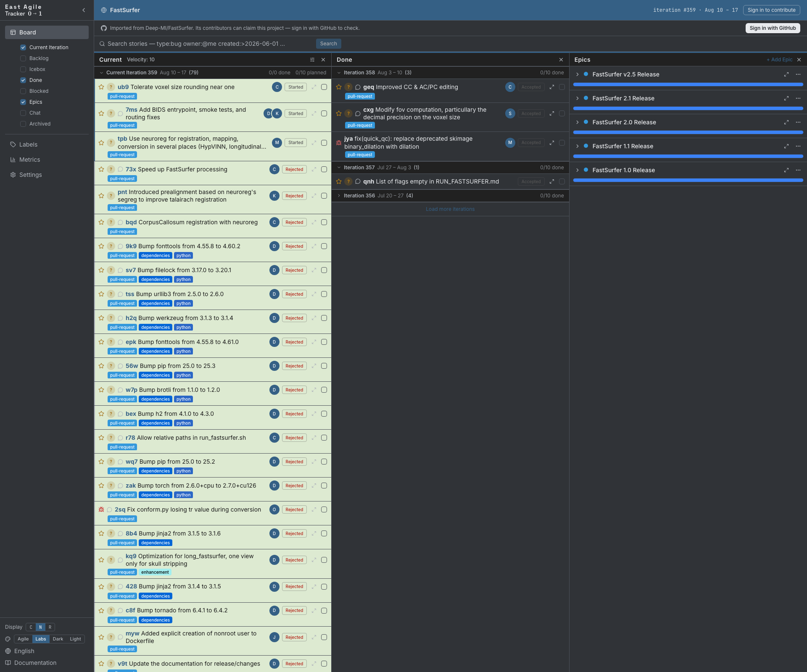Expand the FastSurfer 2.1 Release epic
This screenshot has height=672, width=807.
578,98
